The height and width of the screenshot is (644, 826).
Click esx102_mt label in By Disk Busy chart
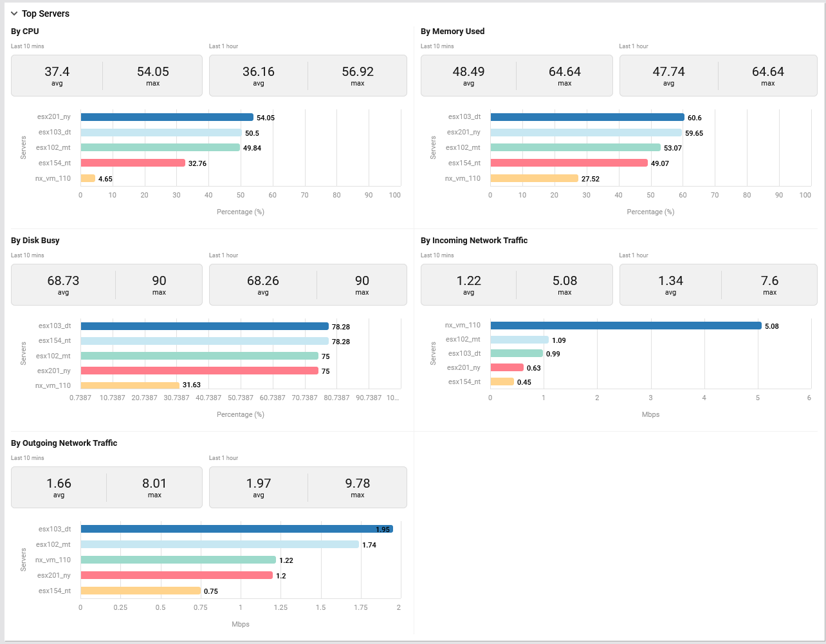(x=53, y=356)
